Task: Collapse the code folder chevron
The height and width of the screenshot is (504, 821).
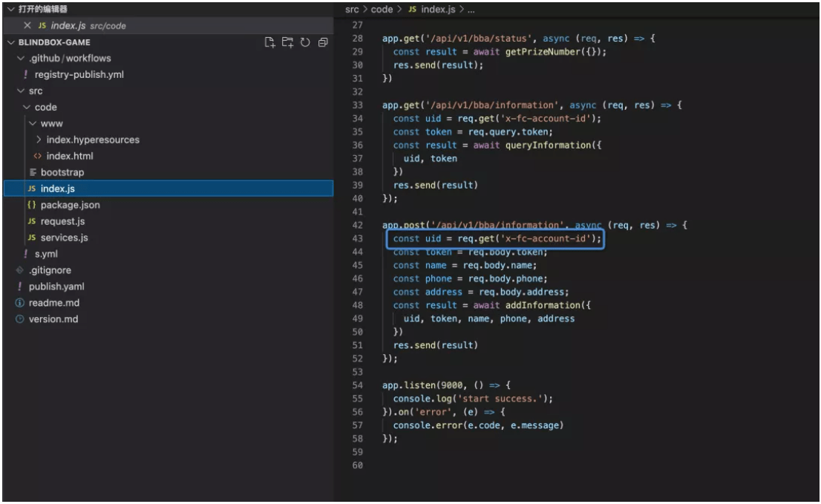Action: pos(27,108)
